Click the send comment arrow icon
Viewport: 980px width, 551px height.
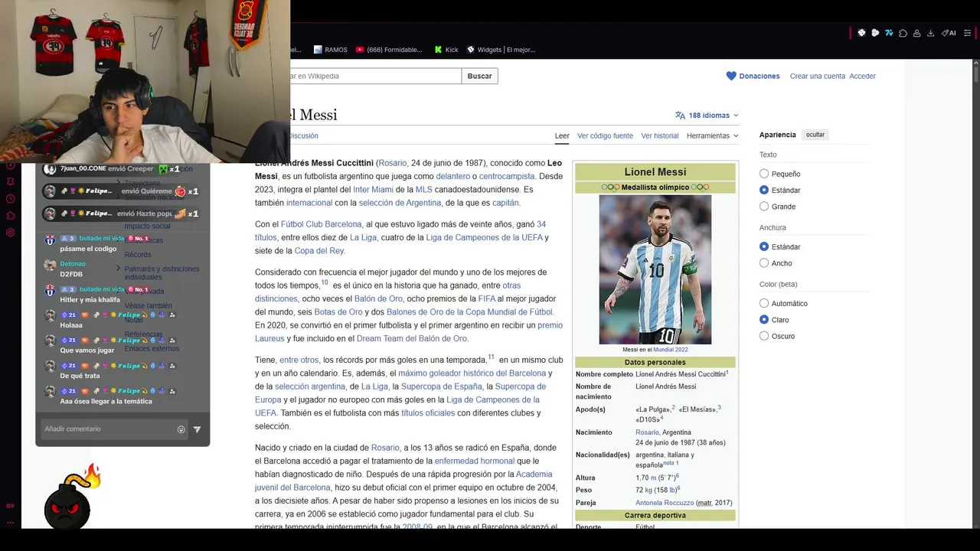[197, 429]
